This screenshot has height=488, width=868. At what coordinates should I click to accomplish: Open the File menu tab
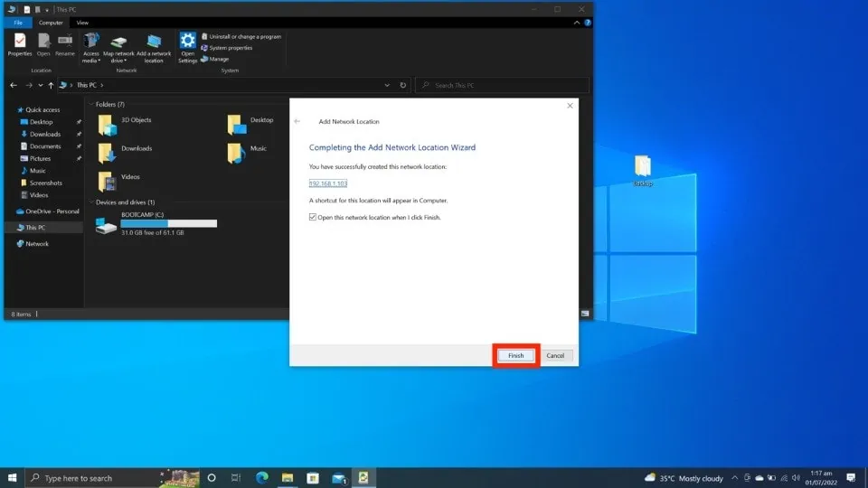click(x=18, y=22)
